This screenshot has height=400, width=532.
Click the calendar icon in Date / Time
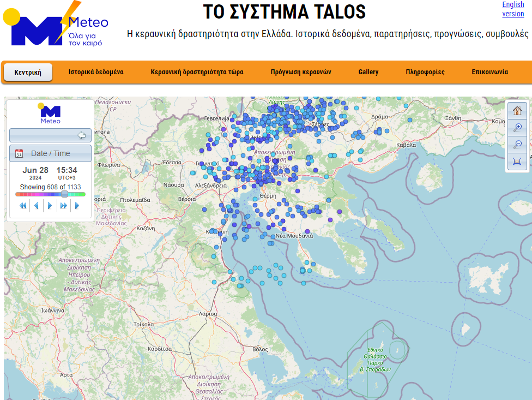19,153
